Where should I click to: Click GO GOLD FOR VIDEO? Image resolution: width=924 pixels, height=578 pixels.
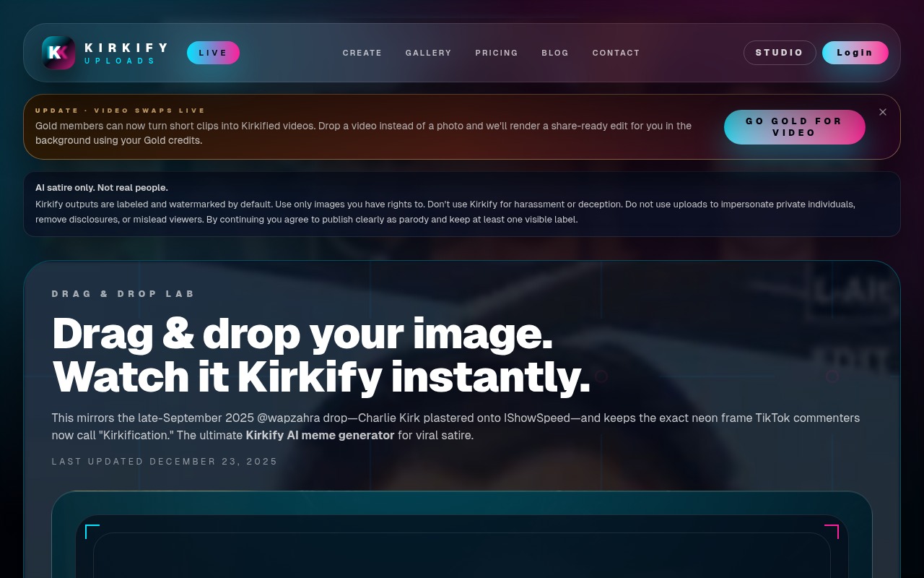coord(794,127)
